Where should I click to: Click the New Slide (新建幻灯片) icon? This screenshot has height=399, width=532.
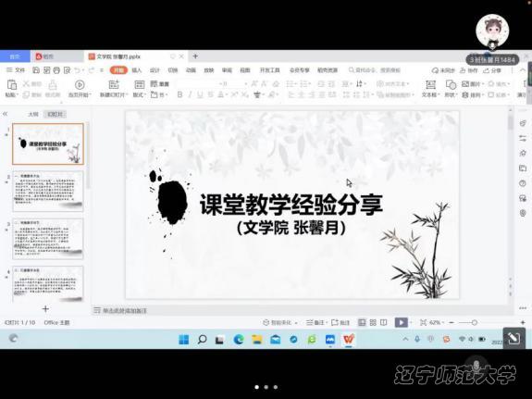[x=114, y=84]
